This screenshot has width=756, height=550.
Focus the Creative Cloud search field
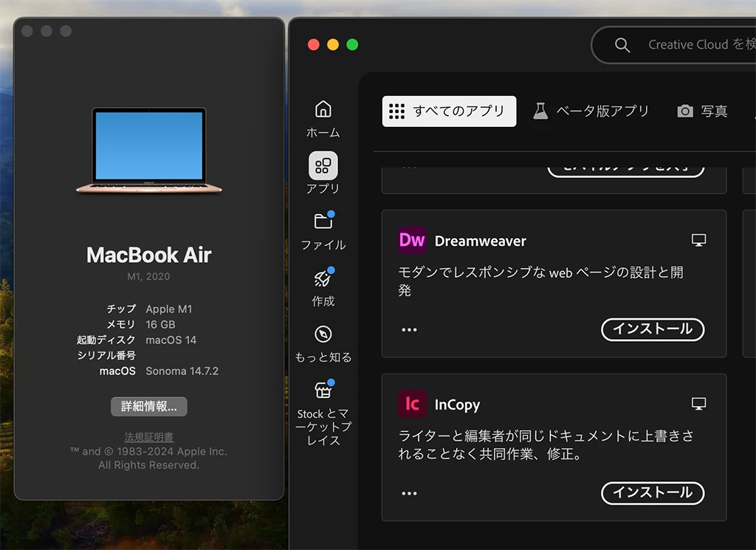pyautogui.click(x=675, y=45)
